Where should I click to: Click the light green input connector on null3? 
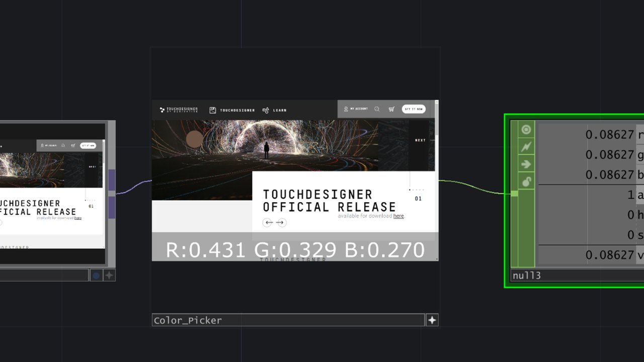tap(514, 194)
